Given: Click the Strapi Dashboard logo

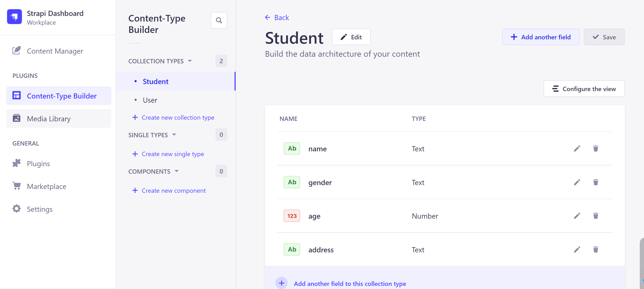Looking at the screenshot, I should [14, 17].
